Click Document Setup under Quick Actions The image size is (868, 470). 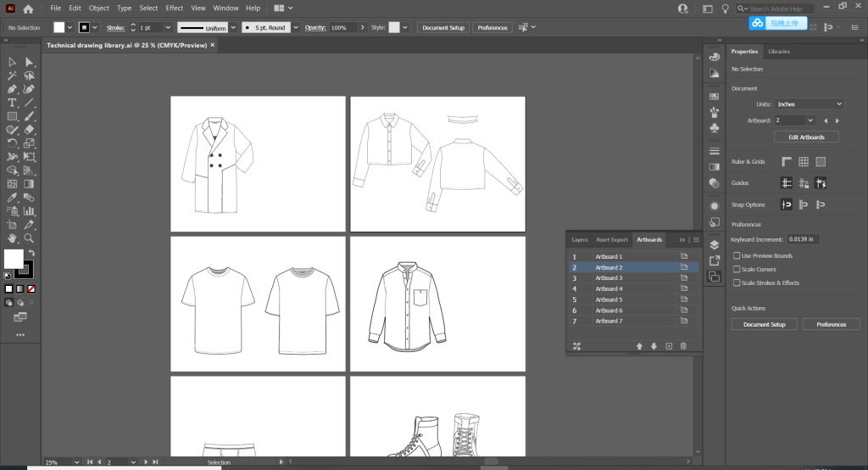click(764, 324)
